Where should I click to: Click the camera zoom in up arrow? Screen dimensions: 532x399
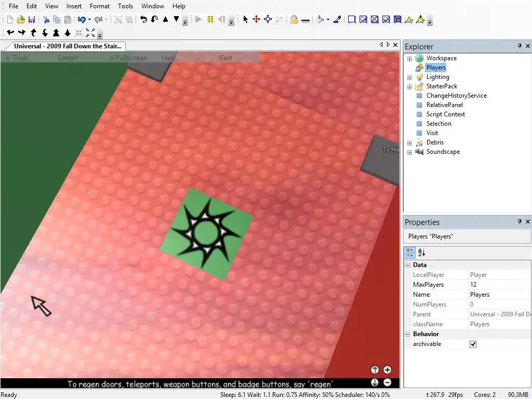56,33
